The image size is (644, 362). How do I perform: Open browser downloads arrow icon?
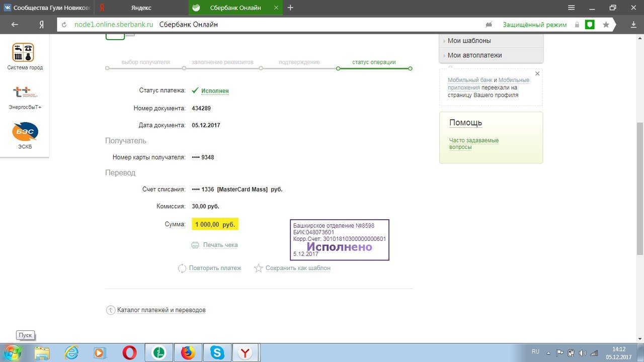coord(633,25)
